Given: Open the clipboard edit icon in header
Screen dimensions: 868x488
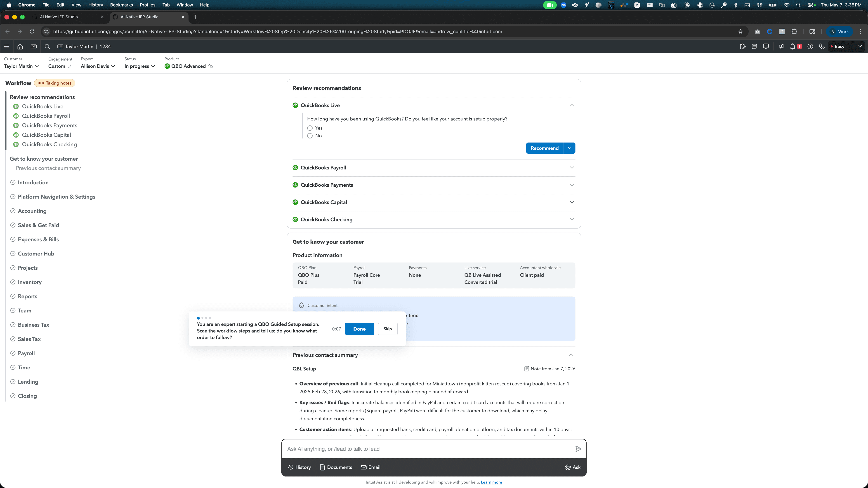Looking at the screenshot, I should tap(743, 47).
